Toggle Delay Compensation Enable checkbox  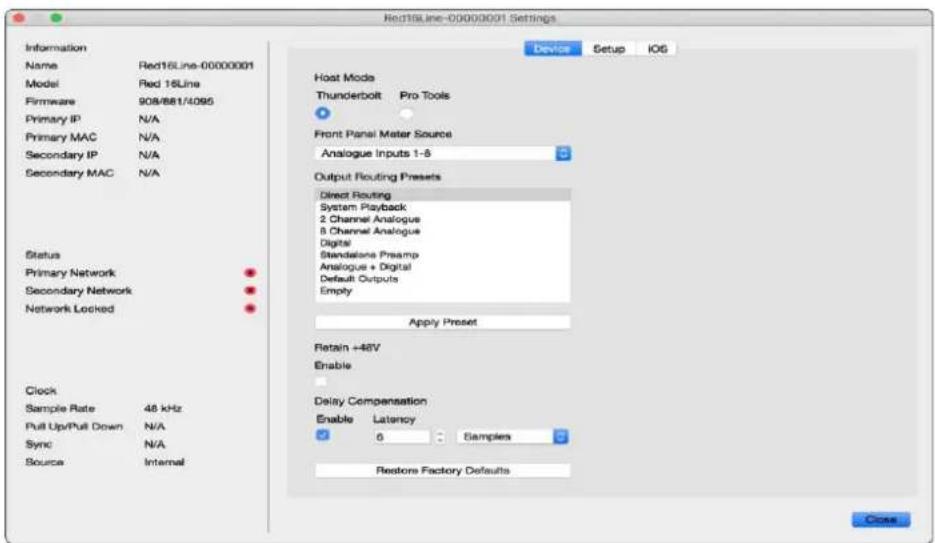coord(323,435)
